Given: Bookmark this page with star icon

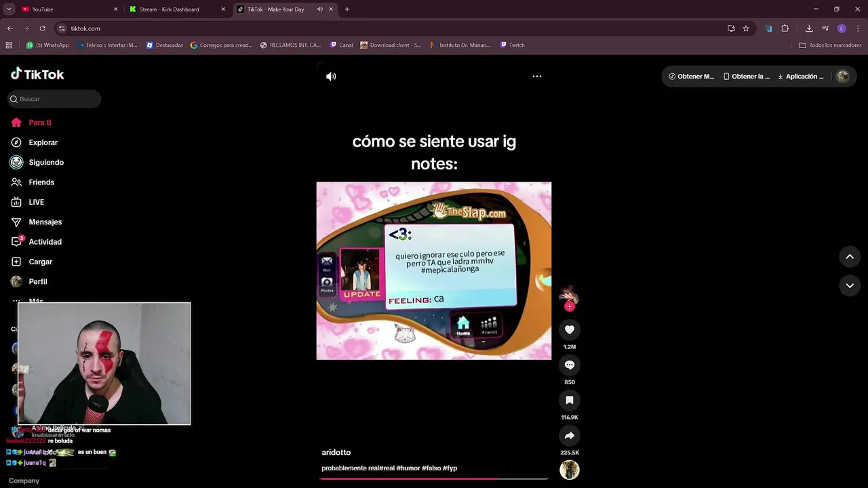Looking at the screenshot, I should [746, 28].
